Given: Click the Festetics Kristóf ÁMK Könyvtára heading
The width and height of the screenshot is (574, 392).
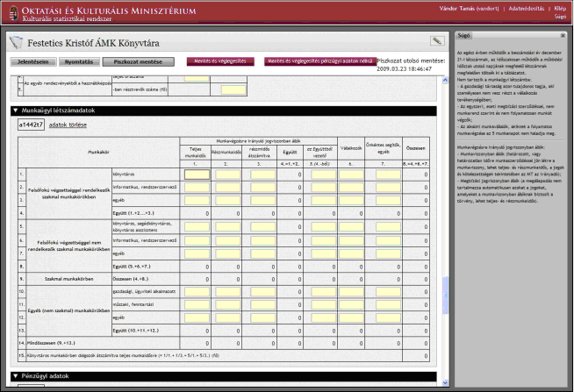Looking at the screenshot, I should pyautogui.click(x=93, y=43).
